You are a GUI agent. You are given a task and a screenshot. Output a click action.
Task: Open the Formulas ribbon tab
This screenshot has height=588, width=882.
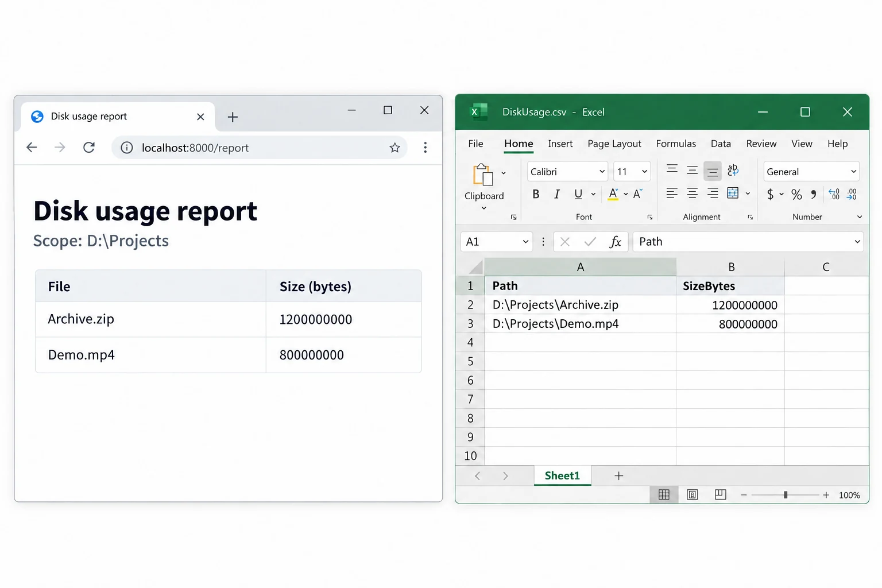(676, 144)
